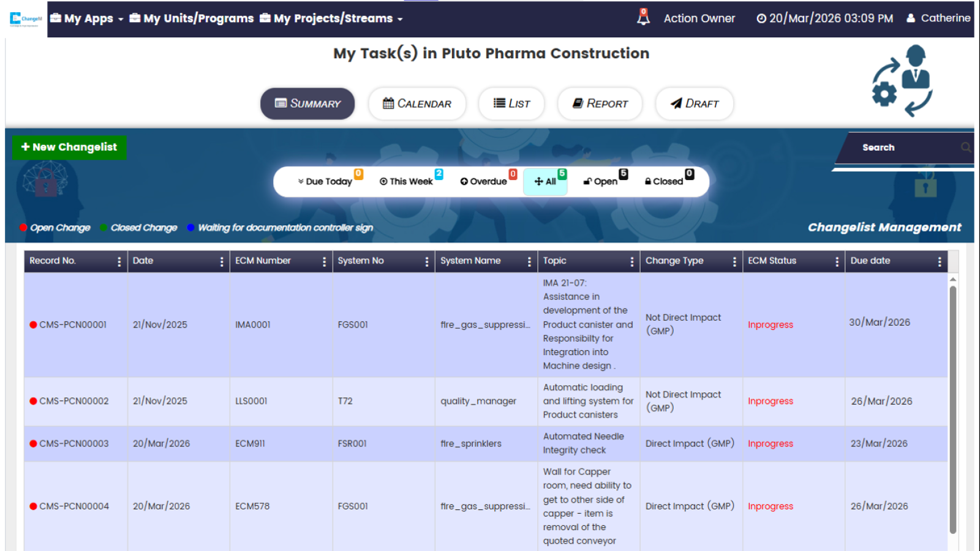Click scrollbar up arrow in table
The width and height of the screenshot is (980, 551).
[953, 279]
